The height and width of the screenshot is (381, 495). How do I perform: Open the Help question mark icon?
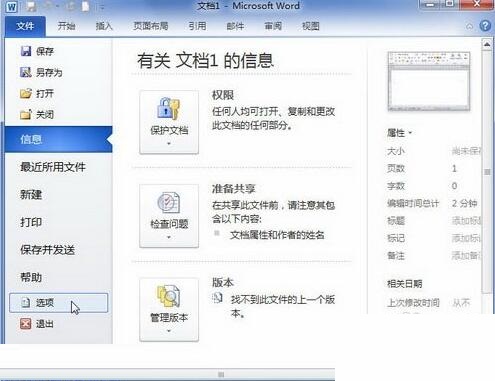click(x=485, y=26)
